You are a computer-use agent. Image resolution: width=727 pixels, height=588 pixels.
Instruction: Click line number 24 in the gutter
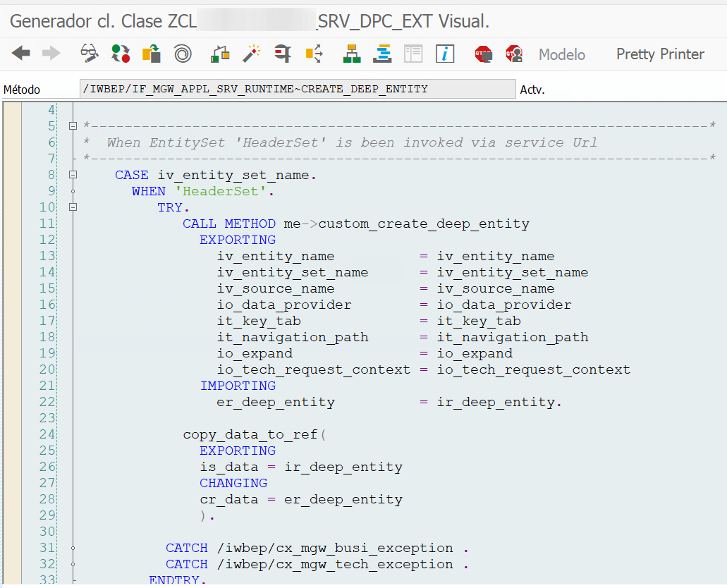click(47, 434)
